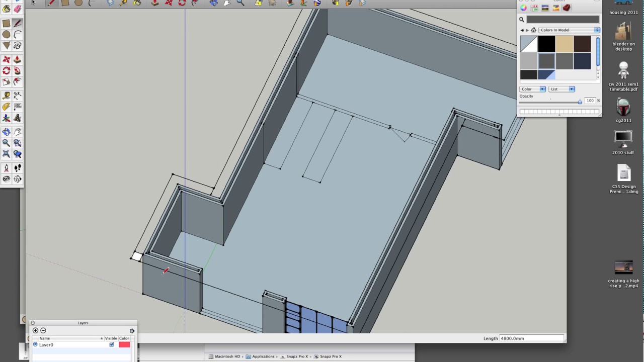
Task: Select the Rotate tool in side toolbar
Action: pos(6,71)
